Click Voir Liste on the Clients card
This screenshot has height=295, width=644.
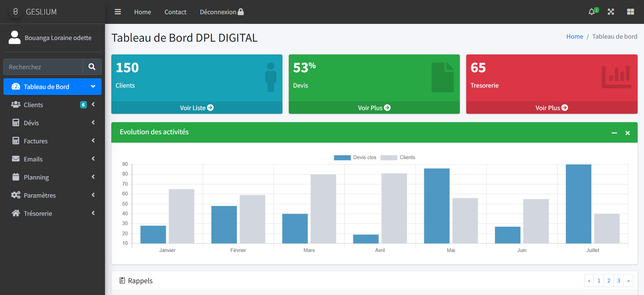196,108
